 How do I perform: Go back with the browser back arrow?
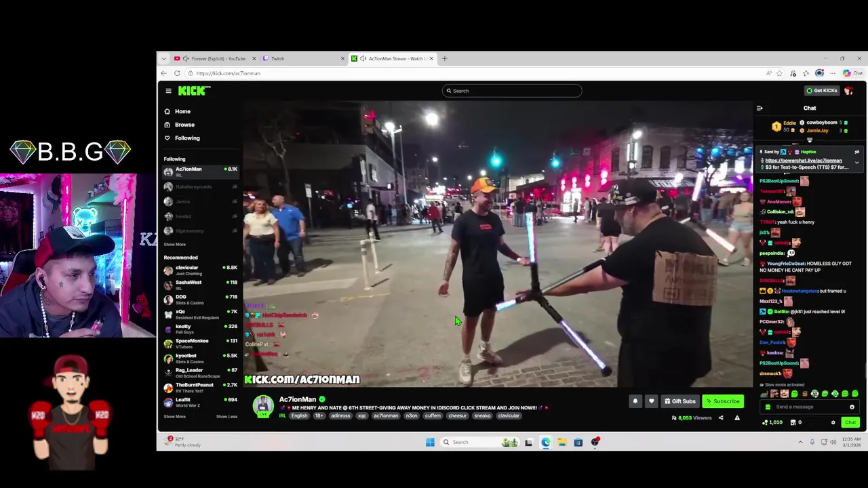(x=163, y=73)
